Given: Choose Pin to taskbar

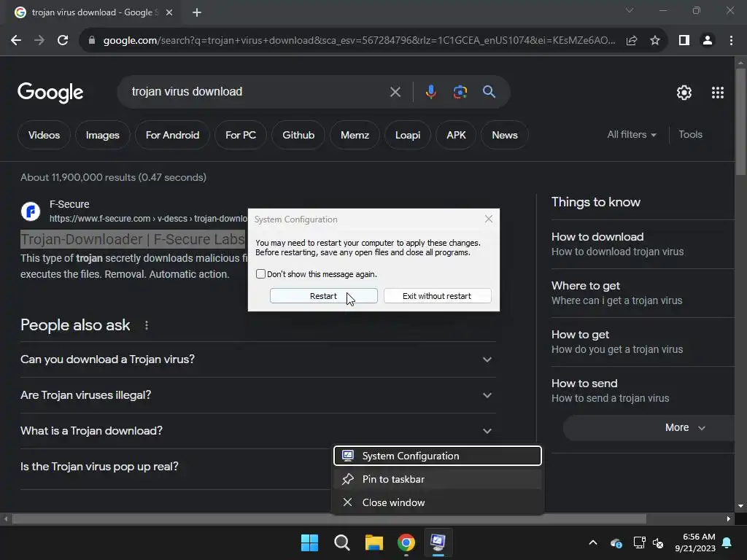Looking at the screenshot, I should pyautogui.click(x=438, y=479).
